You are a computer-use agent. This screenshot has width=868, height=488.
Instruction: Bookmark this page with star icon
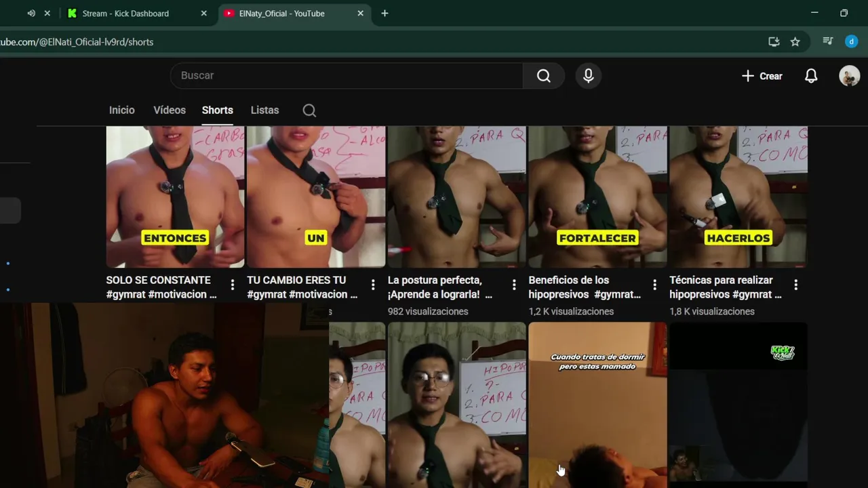pos(795,42)
